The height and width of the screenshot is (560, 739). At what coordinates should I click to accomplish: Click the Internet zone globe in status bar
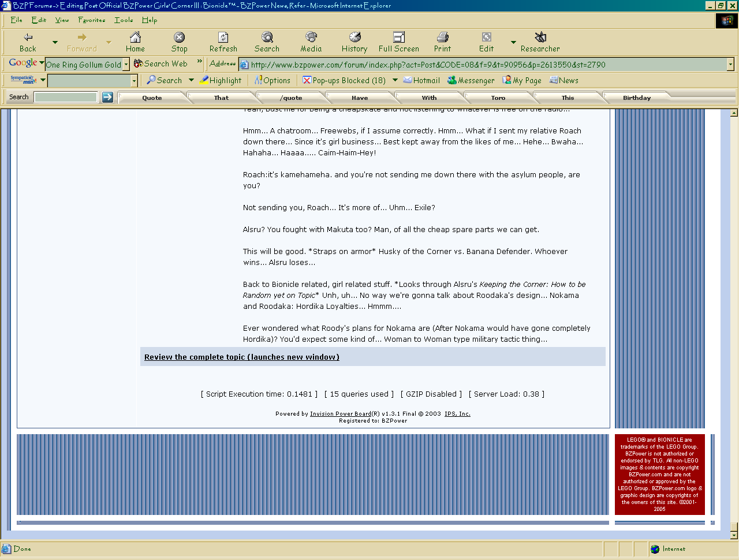coord(655,549)
